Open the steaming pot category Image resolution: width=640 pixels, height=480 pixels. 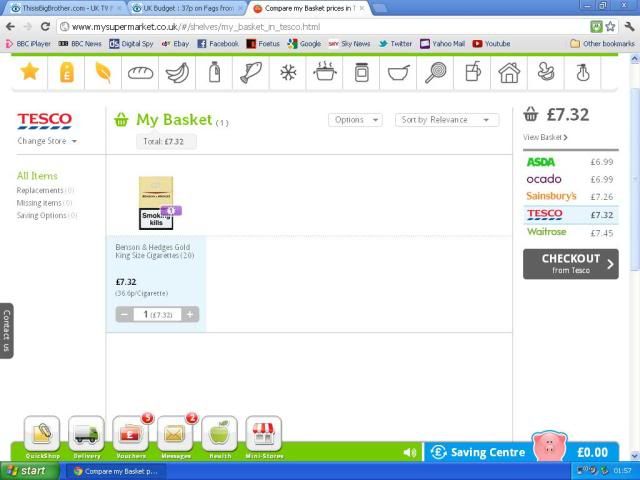[x=325, y=71]
